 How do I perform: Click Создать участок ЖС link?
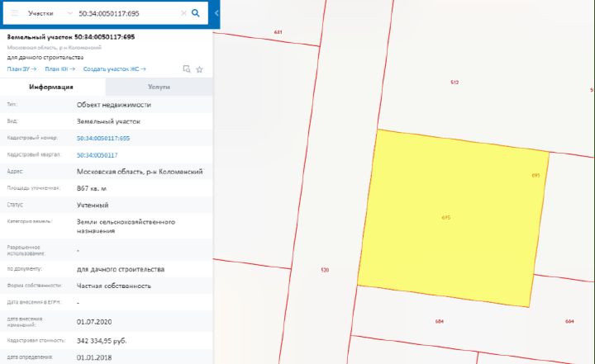pyautogui.click(x=114, y=69)
